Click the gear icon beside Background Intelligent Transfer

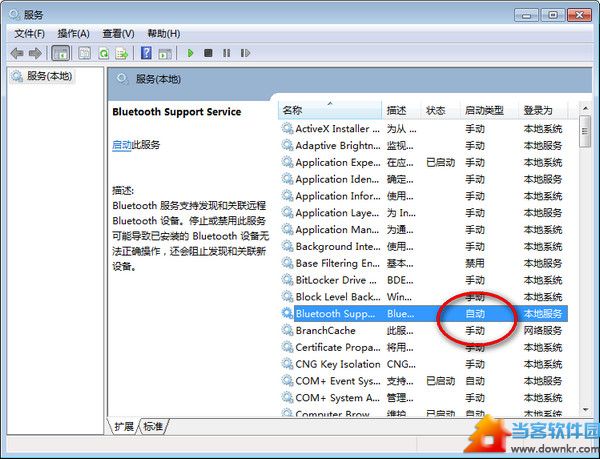coord(287,246)
